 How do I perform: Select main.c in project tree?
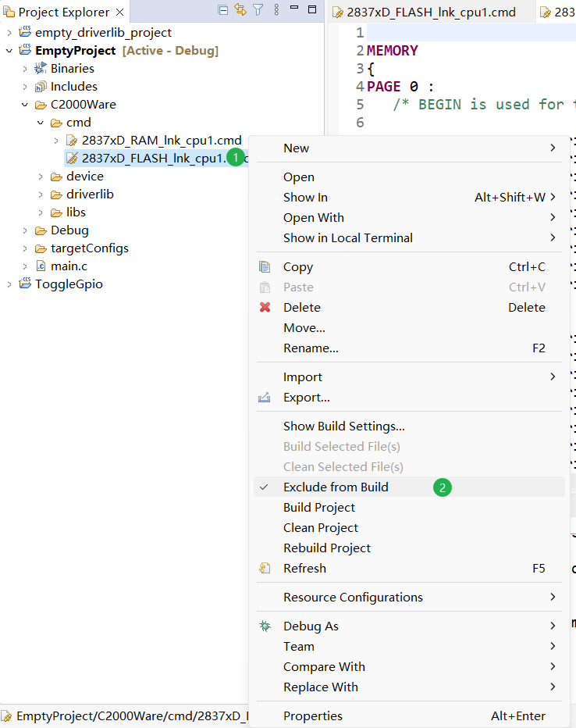(x=69, y=266)
